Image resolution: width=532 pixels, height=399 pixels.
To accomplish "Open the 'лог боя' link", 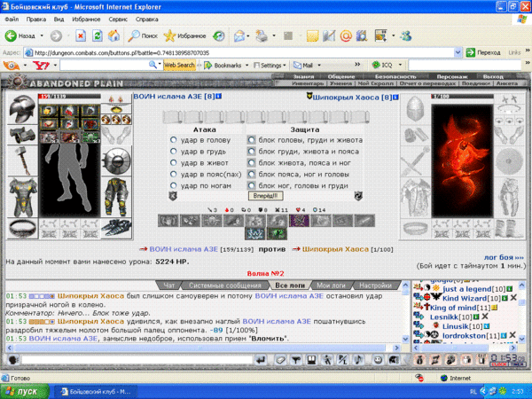I will coord(504,257).
